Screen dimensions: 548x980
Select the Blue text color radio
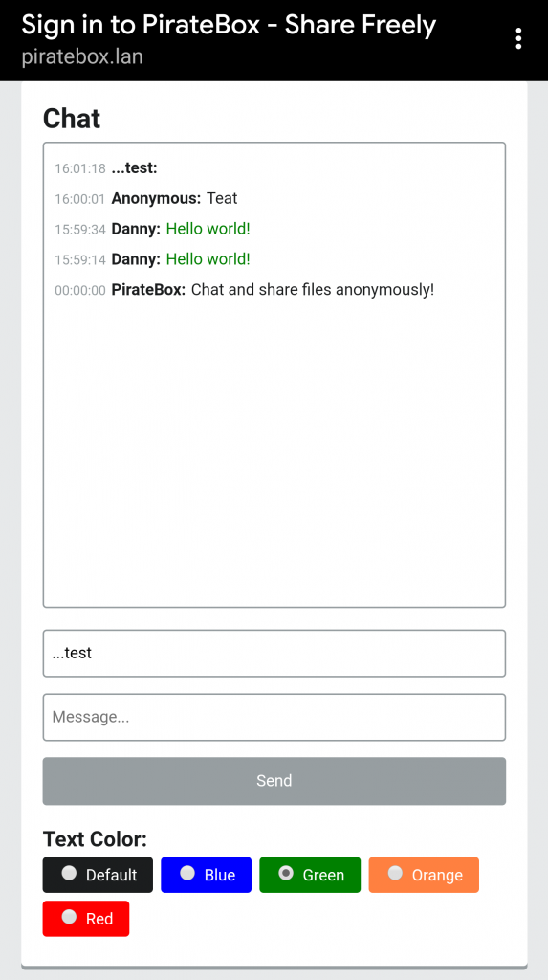[x=187, y=873]
